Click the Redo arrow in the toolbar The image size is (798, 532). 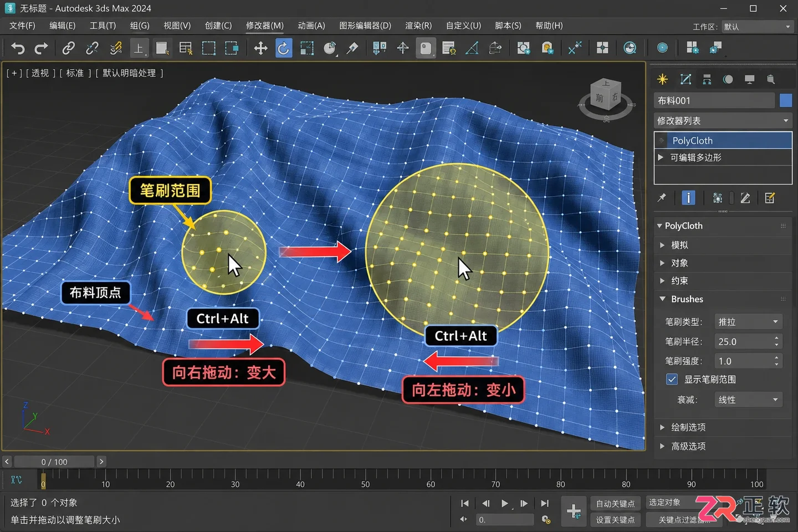(x=41, y=48)
